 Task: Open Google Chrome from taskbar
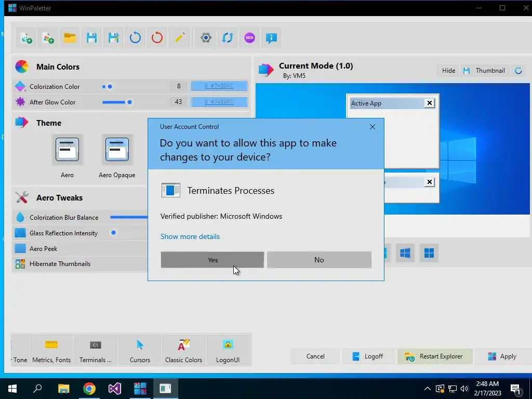click(x=89, y=389)
